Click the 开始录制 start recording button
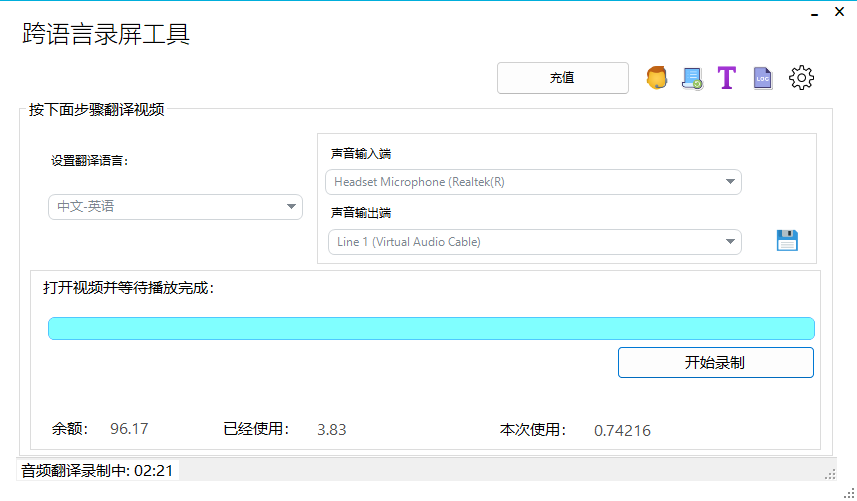Screen dimensions: 857x501 [715, 362]
